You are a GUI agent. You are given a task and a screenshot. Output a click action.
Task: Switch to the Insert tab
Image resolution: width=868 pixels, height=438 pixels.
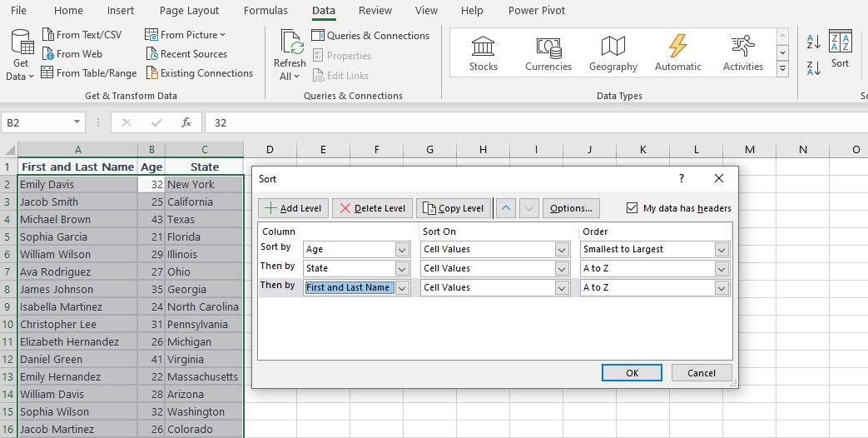[x=121, y=11]
